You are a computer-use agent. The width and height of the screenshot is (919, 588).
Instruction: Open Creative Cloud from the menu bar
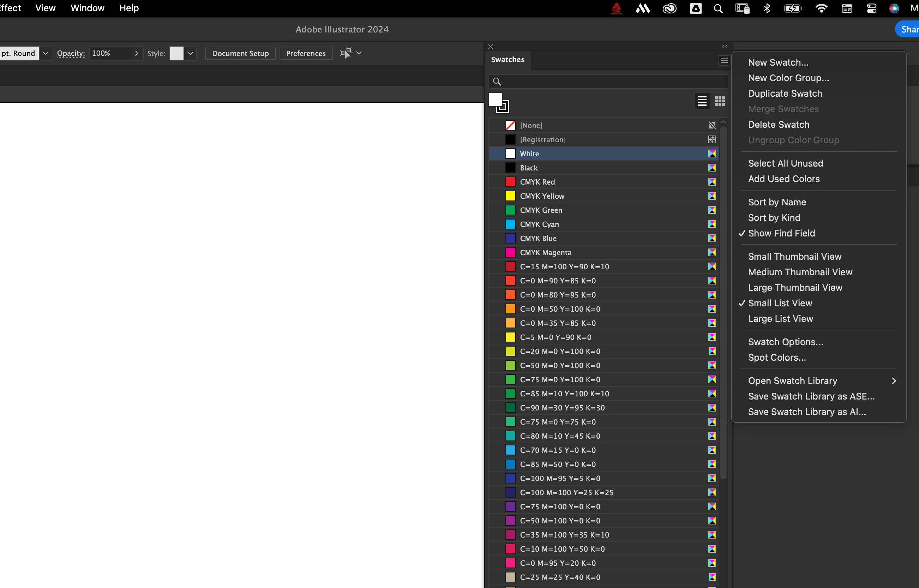click(669, 8)
